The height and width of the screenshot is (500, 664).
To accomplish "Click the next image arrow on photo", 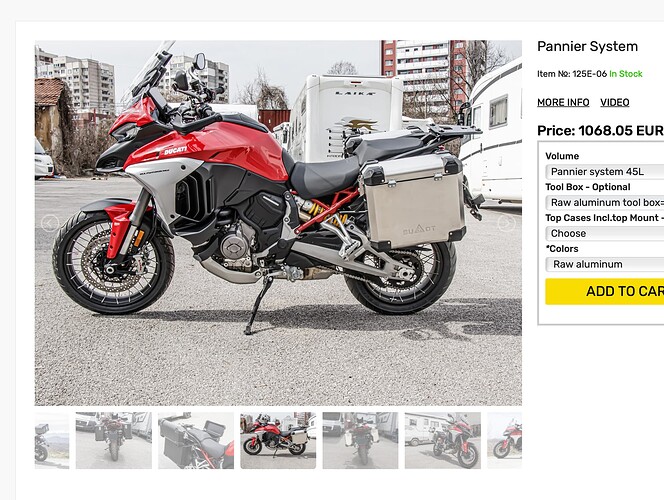I will tap(506, 223).
